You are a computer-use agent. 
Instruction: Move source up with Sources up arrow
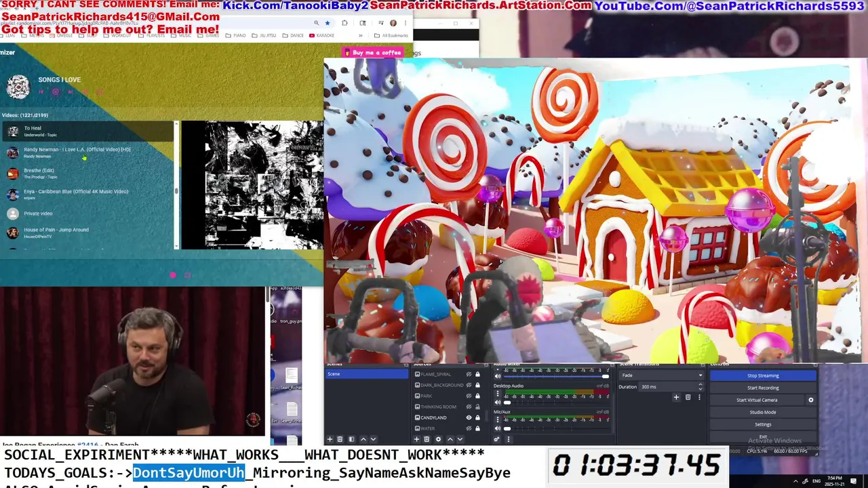(x=450, y=439)
